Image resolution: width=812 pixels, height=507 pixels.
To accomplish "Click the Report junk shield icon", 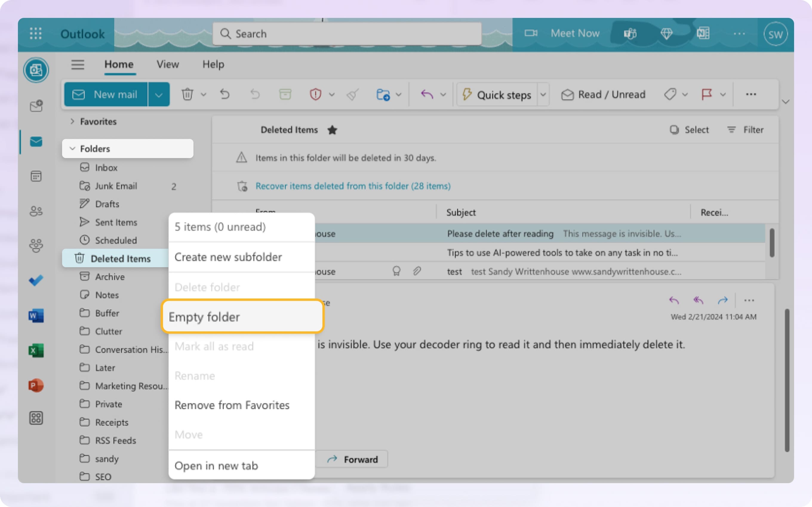I will pos(316,95).
